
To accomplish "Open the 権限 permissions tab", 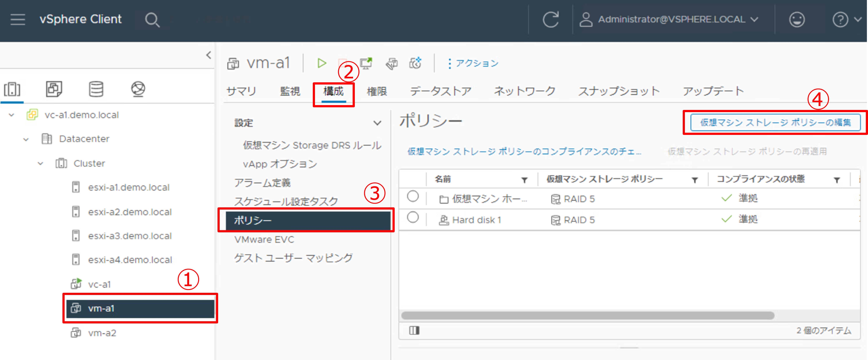I will [x=377, y=91].
